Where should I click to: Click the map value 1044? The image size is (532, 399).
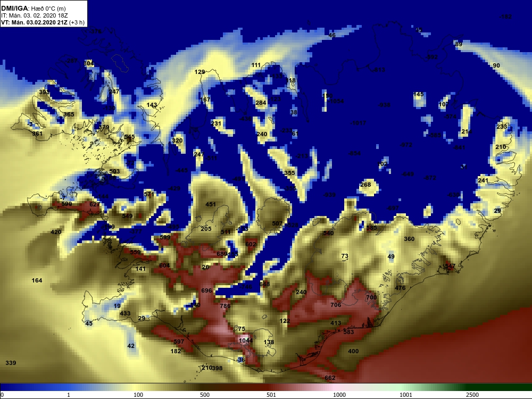246,340
